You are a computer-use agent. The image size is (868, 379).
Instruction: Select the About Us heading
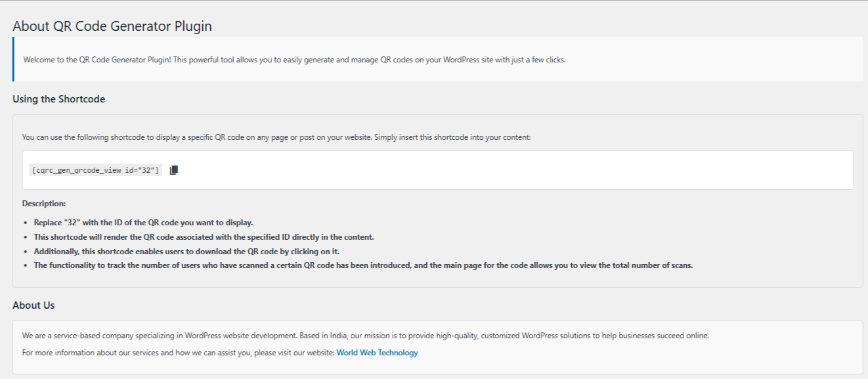33,305
